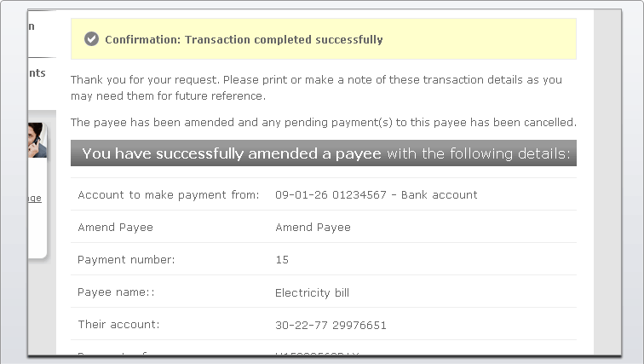Click "Amend Payee" in the label column

coord(115,228)
